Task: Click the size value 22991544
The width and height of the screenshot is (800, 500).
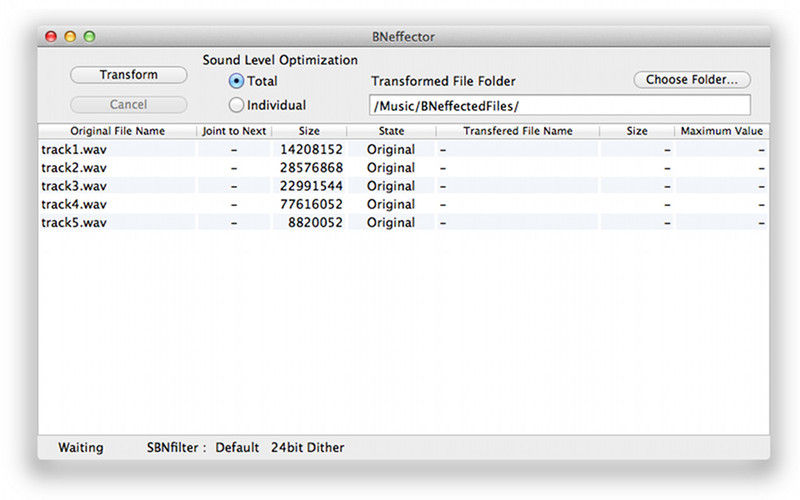Action: coord(311,186)
